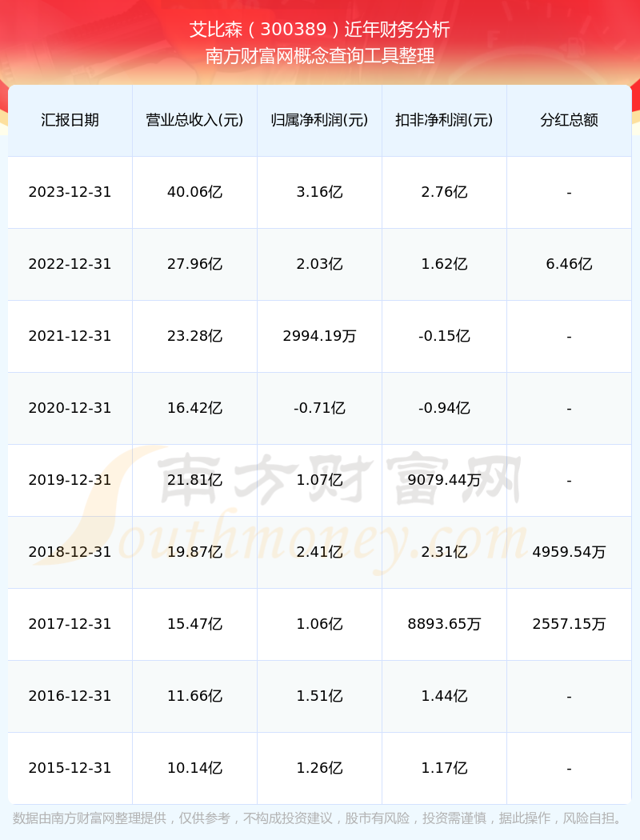640x840 pixels.
Task: Click the 扣非净利润(元) column header
Action: pyautogui.click(x=444, y=120)
